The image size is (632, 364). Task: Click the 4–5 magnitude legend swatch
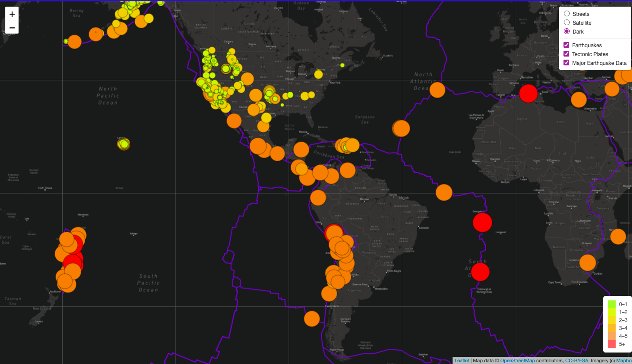[x=612, y=336]
